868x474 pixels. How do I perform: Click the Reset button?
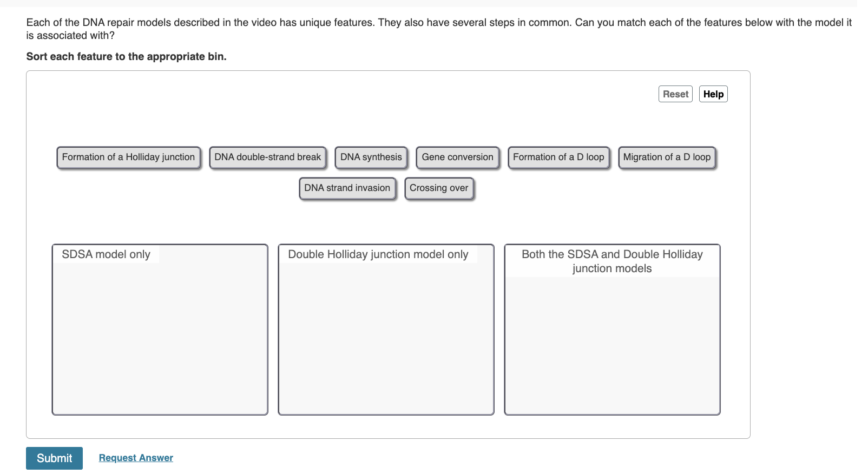coord(675,94)
